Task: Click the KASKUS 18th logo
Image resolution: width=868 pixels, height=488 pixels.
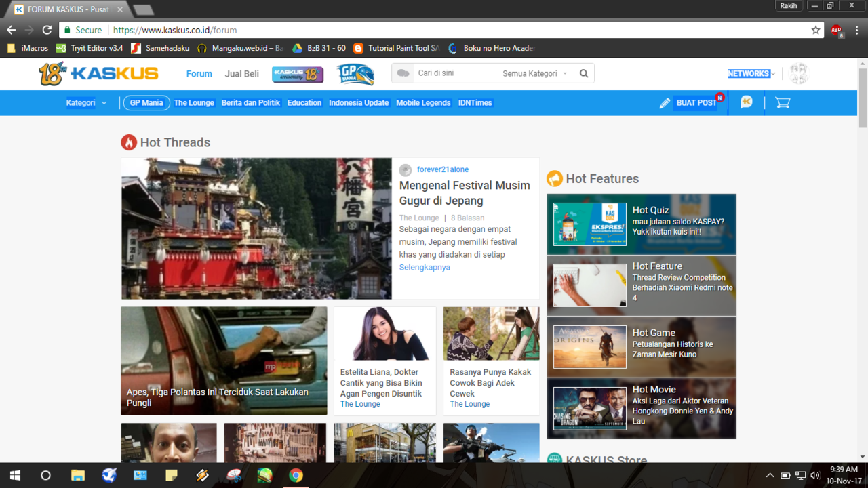Action: 98,73
